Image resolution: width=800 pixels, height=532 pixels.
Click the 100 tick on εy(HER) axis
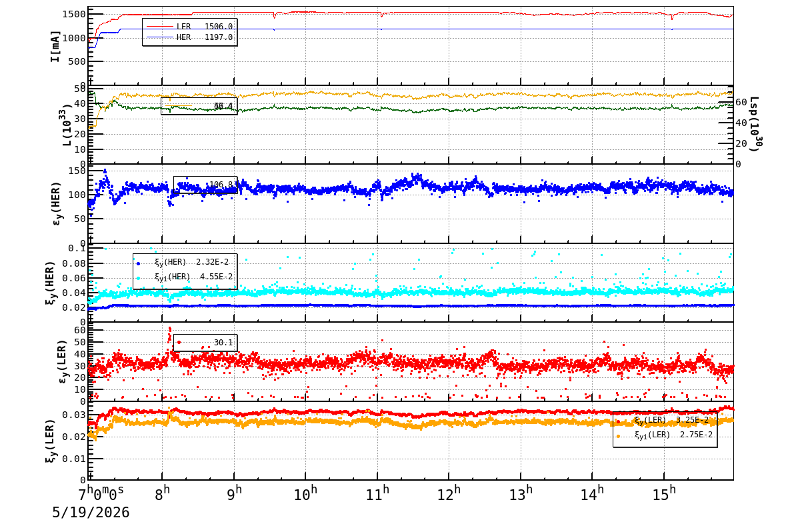click(77, 195)
